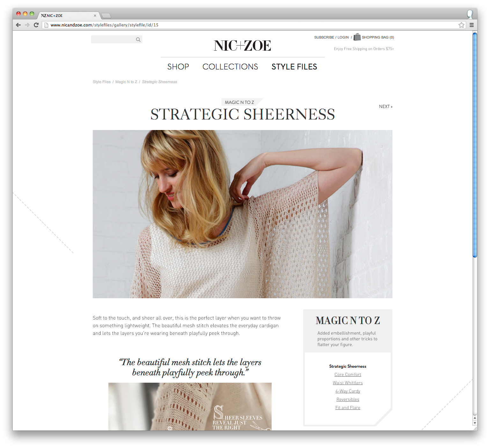Click the browser back arrow
This screenshot has width=490, height=448.
pos(18,25)
